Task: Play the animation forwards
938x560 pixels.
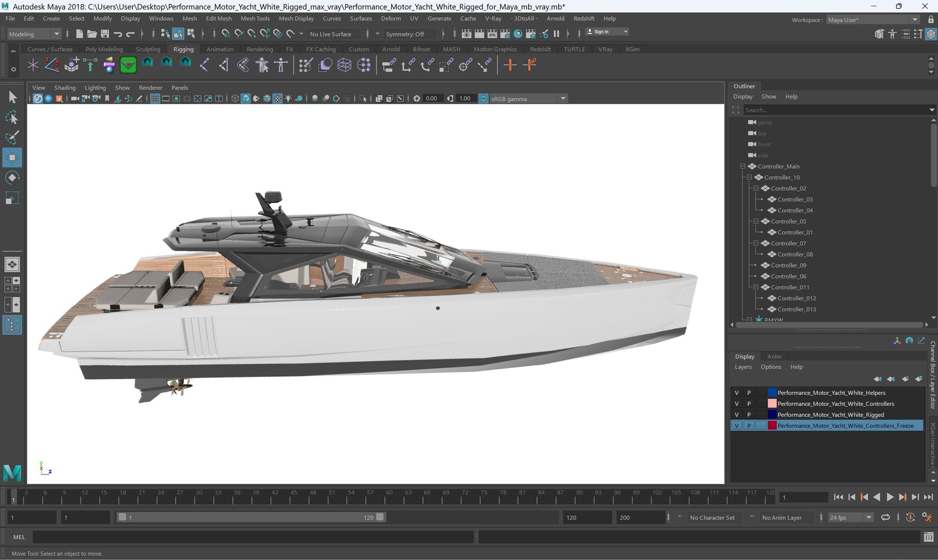Action: click(889, 497)
